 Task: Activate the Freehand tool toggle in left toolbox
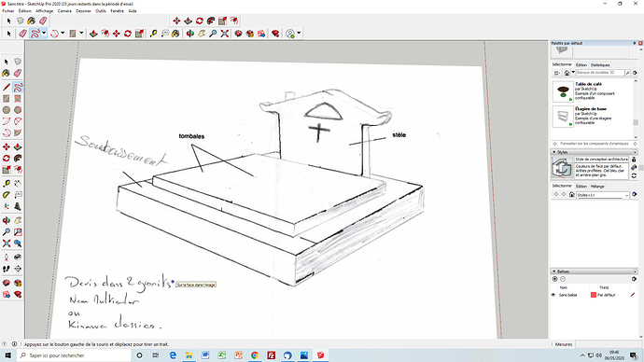click(18, 88)
